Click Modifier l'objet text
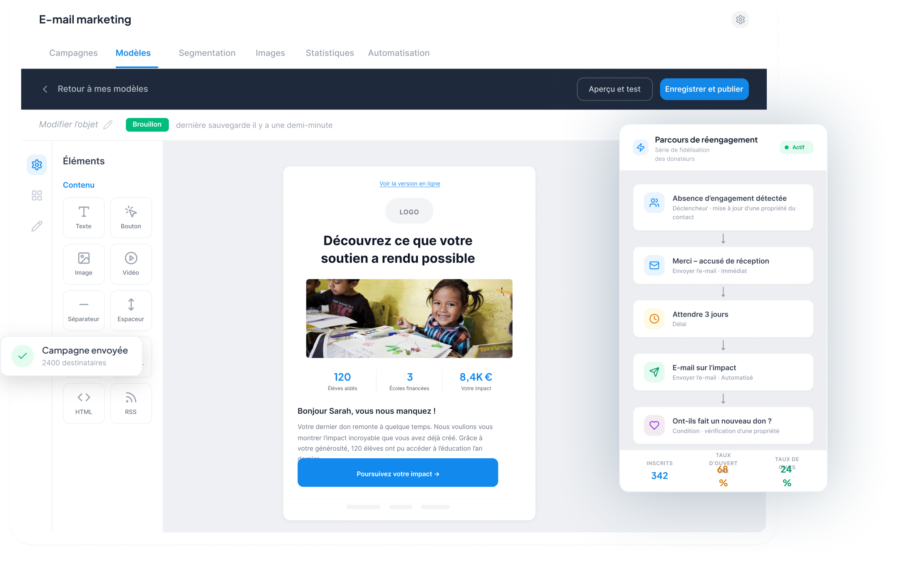Viewport: 924px width, 577px height. coord(68,124)
